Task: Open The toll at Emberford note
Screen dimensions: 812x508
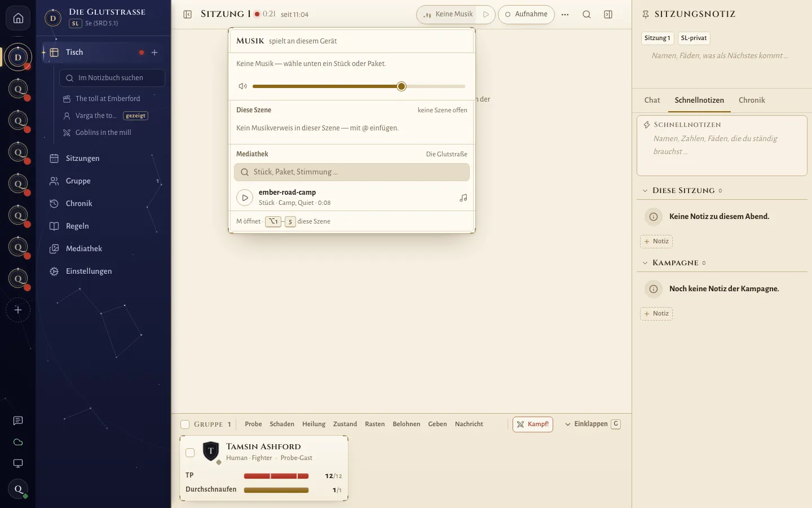Action: point(108,99)
